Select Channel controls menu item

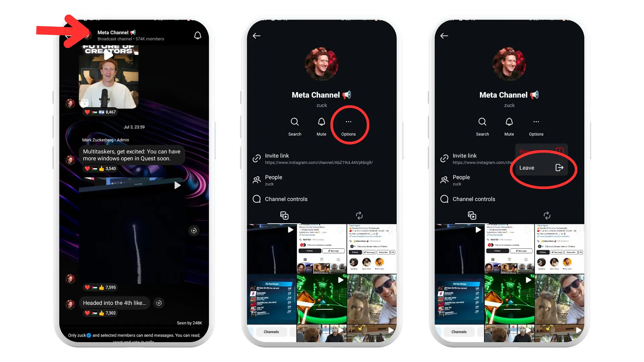(x=286, y=199)
